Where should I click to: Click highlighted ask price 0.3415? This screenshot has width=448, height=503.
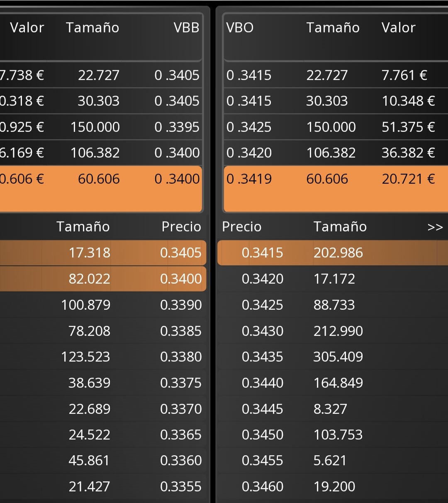pos(262,253)
